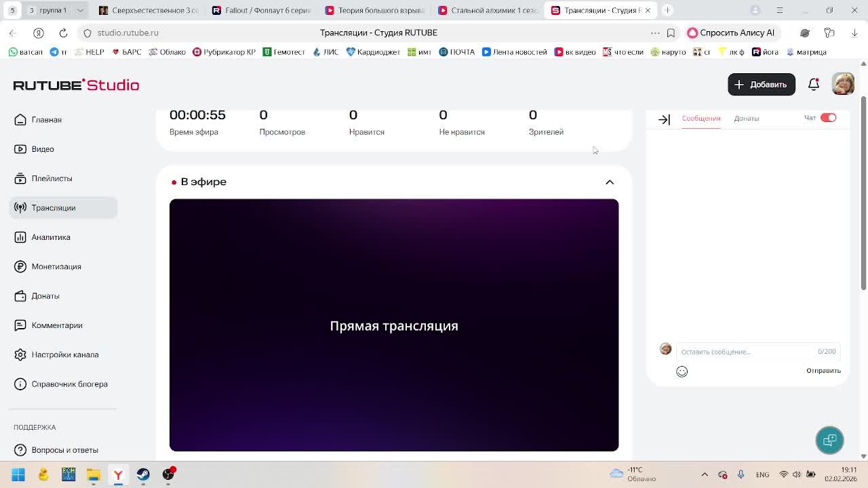Toggle the Чат switch off

[x=828, y=118]
